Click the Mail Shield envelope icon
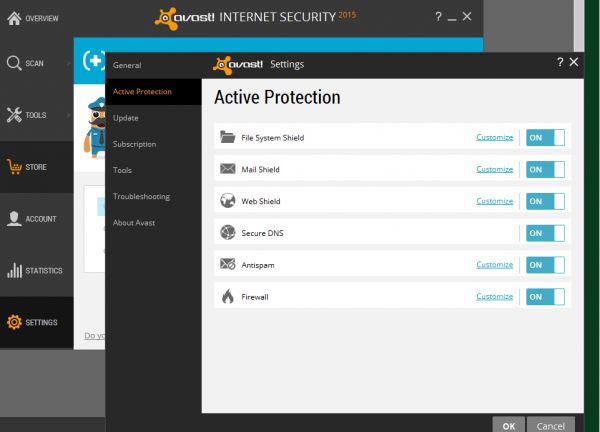Screen dimensions: 600x432 (228, 169)
